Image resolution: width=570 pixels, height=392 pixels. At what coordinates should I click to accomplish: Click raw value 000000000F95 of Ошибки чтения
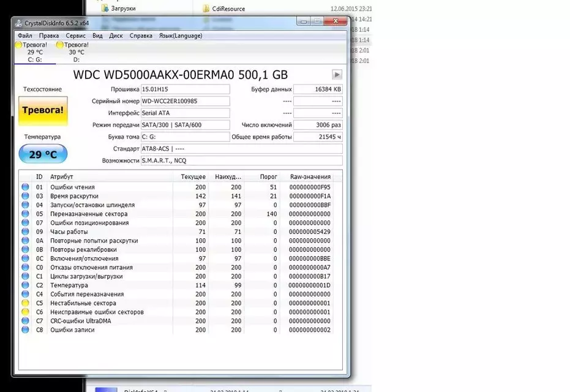[310, 187]
